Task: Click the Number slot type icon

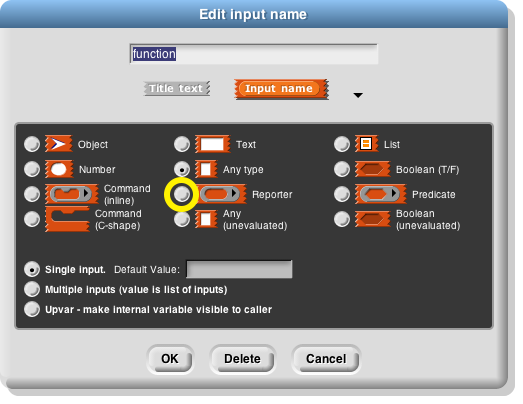Action: pos(59,169)
